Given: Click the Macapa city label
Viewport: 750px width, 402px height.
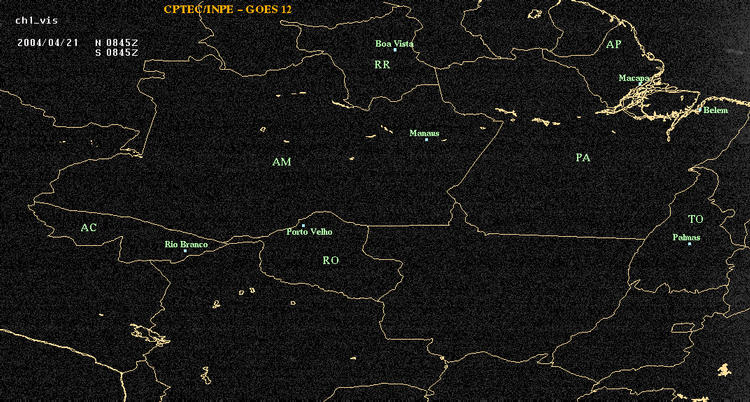Looking at the screenshot, I should point(634,78).
